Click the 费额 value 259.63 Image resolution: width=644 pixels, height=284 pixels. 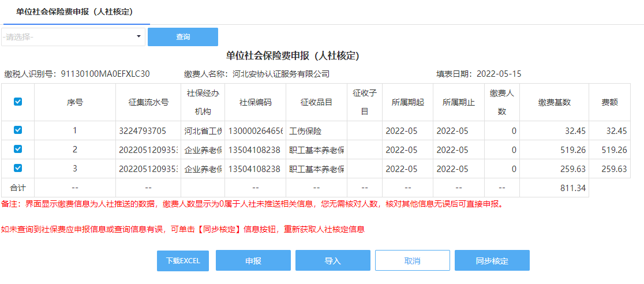tap(613, 169)
